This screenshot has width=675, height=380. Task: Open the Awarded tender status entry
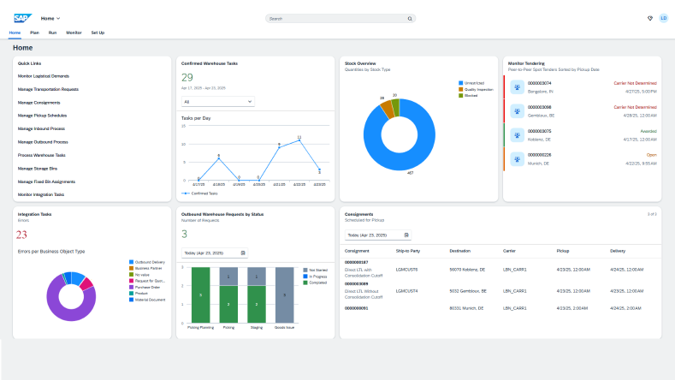coord(582,135)
